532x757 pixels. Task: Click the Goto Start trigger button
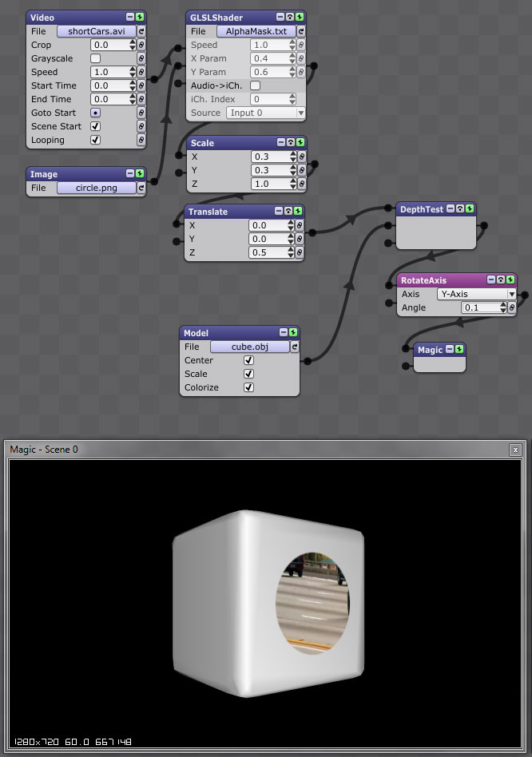tap(96, 113)
